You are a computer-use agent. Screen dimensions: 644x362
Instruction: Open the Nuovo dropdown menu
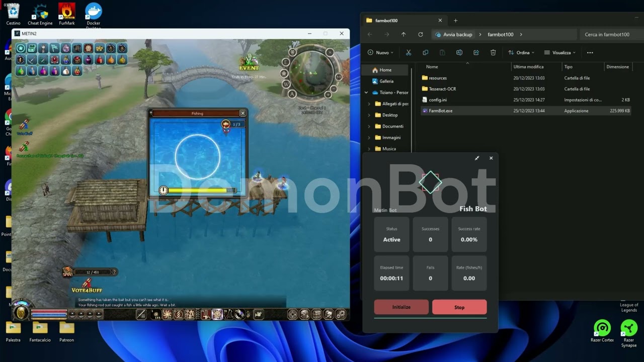[x=381, y=52]
